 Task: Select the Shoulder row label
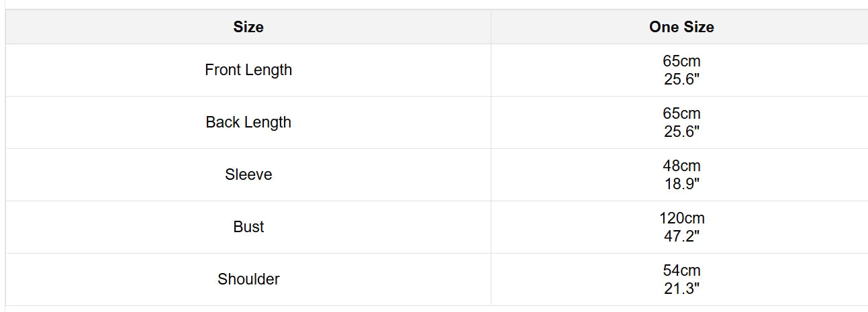[248, 279]
